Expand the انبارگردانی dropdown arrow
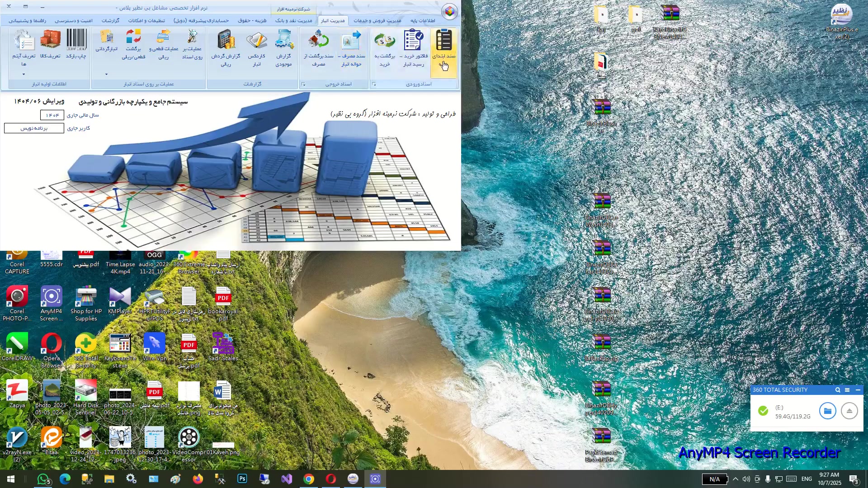This screenshot has width=868, height=488. coord(106,75)
